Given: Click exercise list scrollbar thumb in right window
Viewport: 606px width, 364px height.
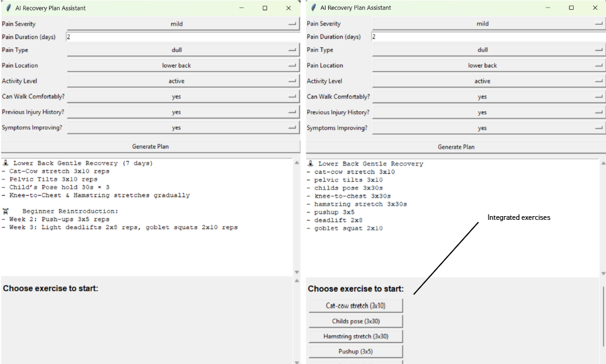Looking at the screenshot, I should [603, 316].
